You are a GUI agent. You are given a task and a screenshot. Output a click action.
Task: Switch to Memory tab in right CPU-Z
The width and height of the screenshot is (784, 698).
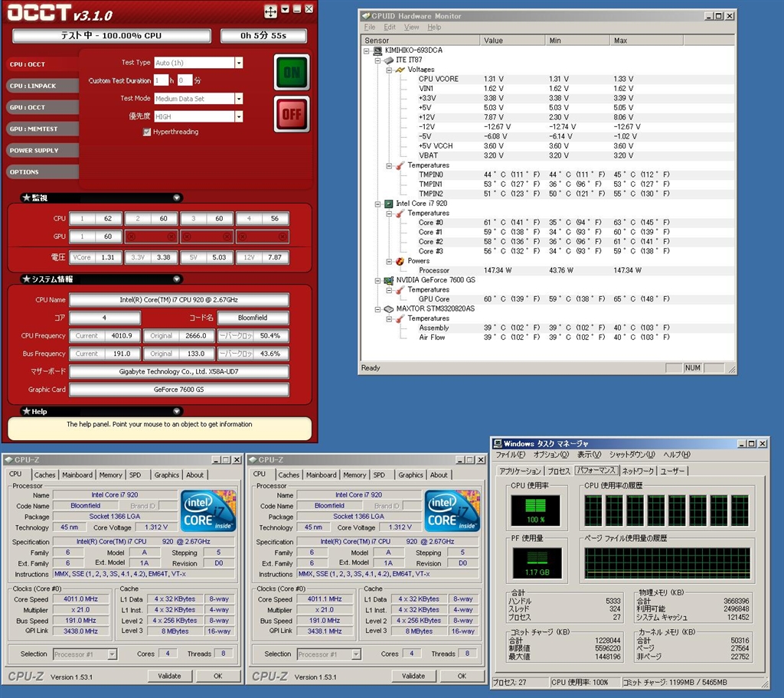tap(354, 475)
